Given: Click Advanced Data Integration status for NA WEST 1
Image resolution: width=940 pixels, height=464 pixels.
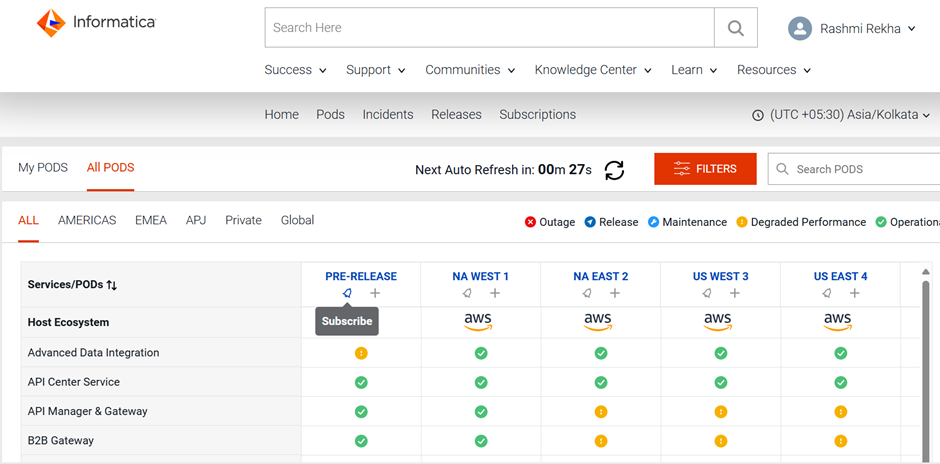Looking at the screenshot, I should pos(481,353).
